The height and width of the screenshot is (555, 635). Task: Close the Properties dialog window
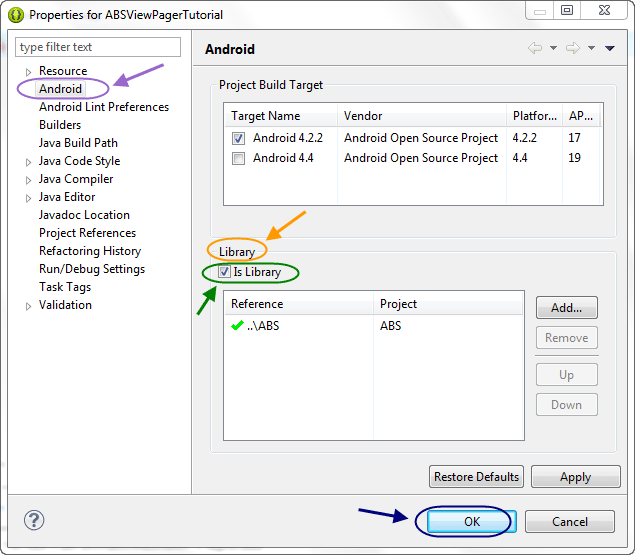[604, 10]
